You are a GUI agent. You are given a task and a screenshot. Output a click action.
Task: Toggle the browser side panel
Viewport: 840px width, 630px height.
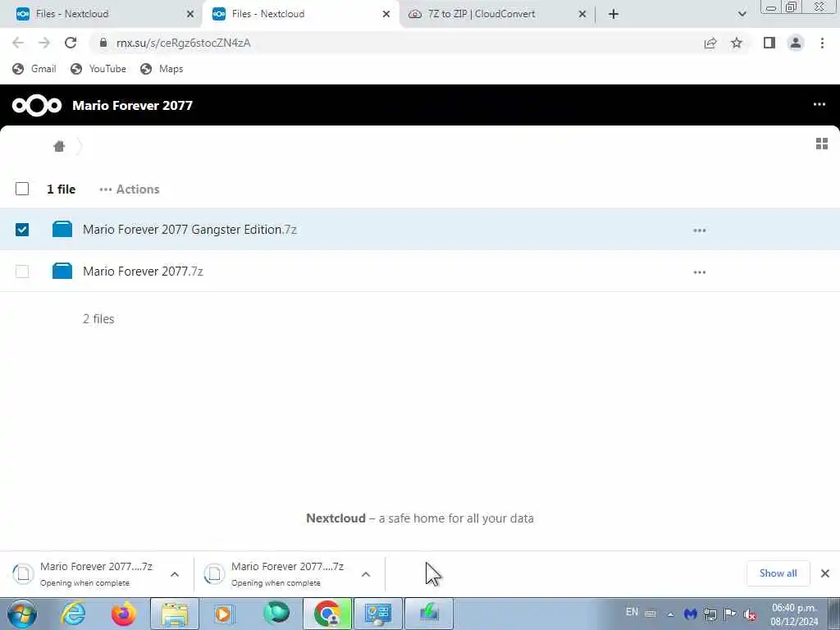click(769, 43)
